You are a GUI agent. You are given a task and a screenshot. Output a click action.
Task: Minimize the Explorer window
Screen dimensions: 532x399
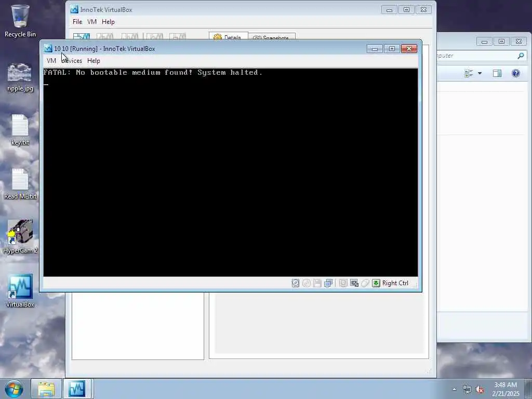coord(485,42)
